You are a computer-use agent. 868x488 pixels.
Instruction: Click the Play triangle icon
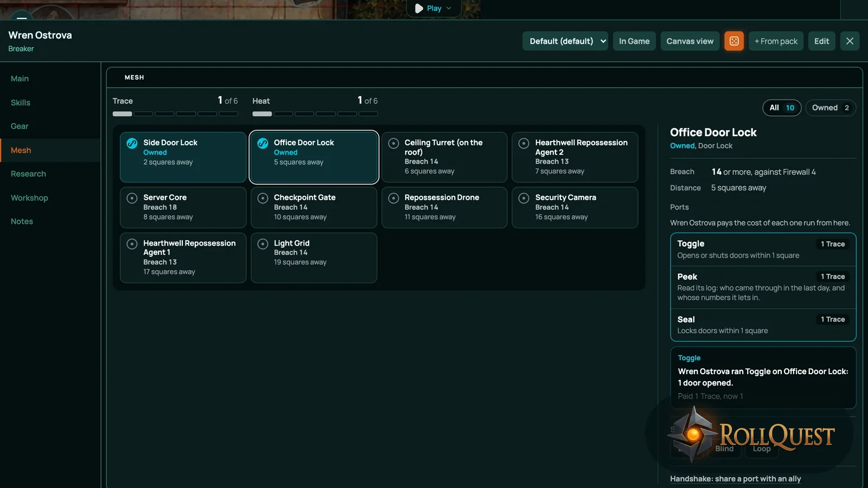click(x=419, y=8)
